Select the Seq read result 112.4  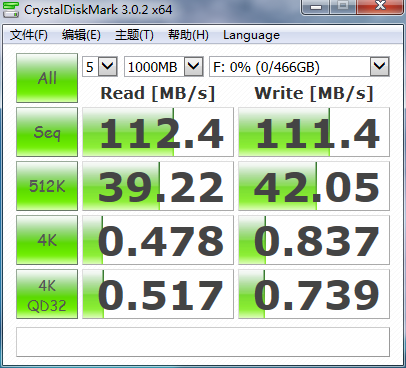click(x=158, y=132)
